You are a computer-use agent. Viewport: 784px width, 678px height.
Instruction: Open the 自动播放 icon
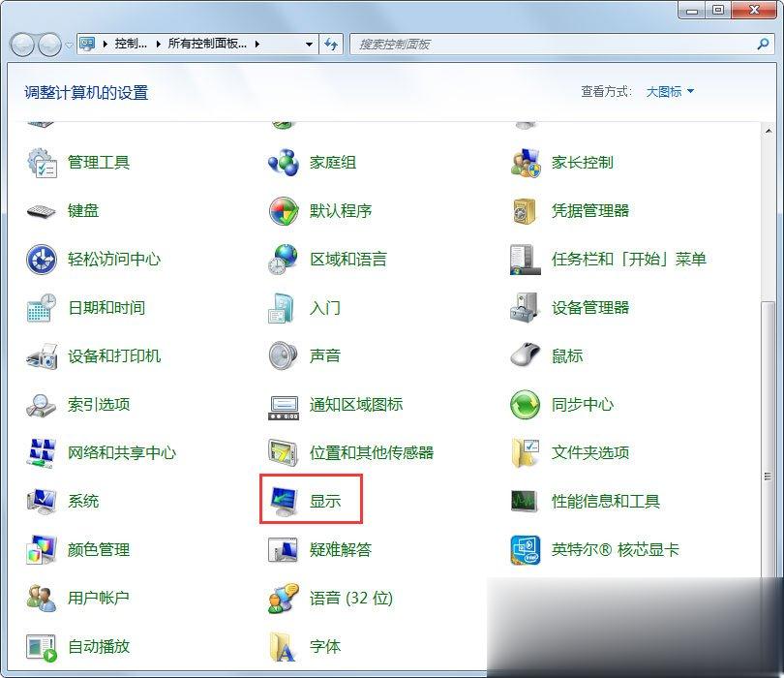pos(42,647)
